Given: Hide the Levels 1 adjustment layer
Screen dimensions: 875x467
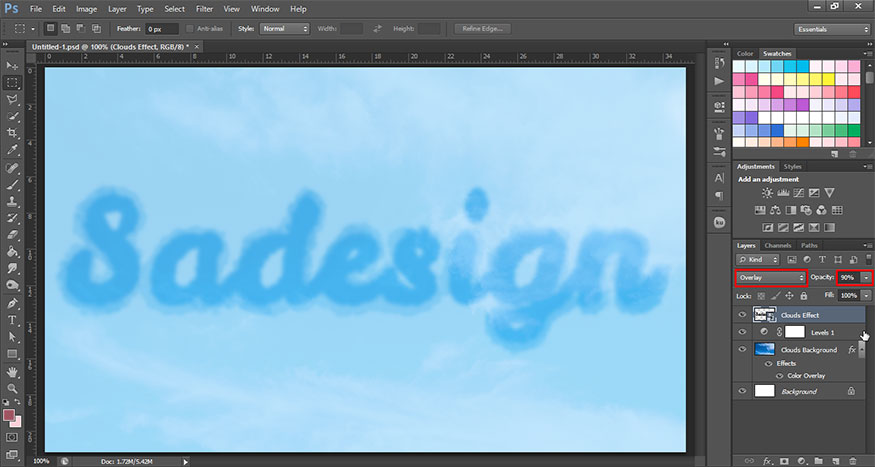Looking at the screenshot, I should pos(742,331).
